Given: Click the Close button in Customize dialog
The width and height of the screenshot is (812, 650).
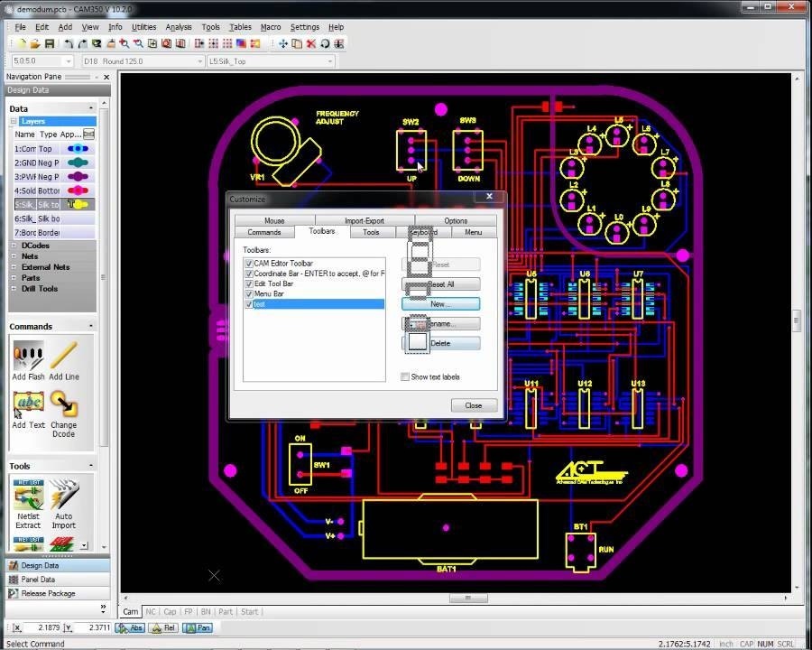Looking at the screenshot, I should tap(473, 405).
